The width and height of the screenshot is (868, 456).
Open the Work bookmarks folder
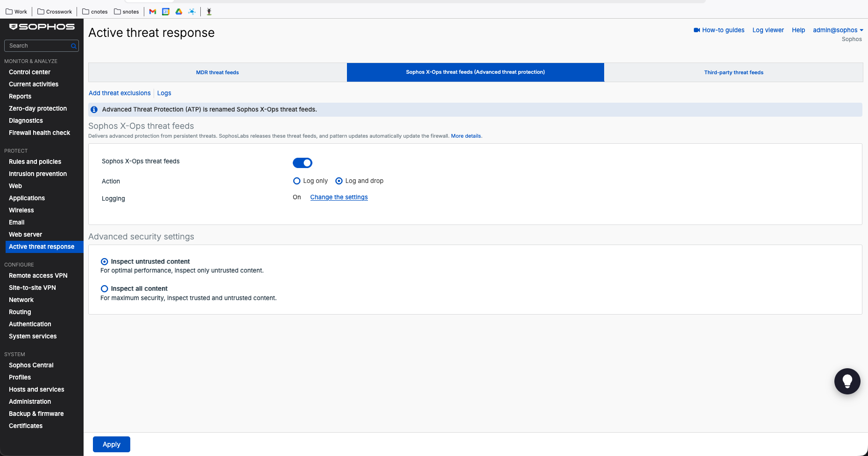(x=16, y=12)
